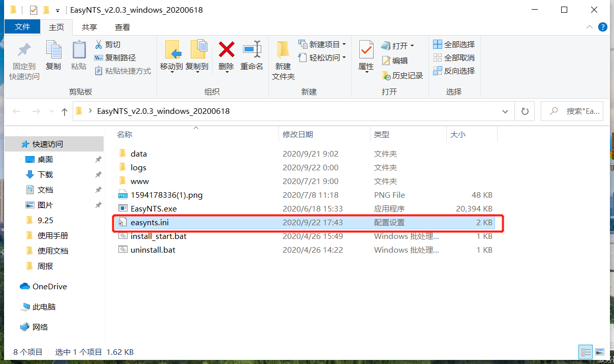The width and height of the screenshot is (614, 364).
Task: Click Pin to Quick access (固定到快速访问) icon
Action: (24, 51)
